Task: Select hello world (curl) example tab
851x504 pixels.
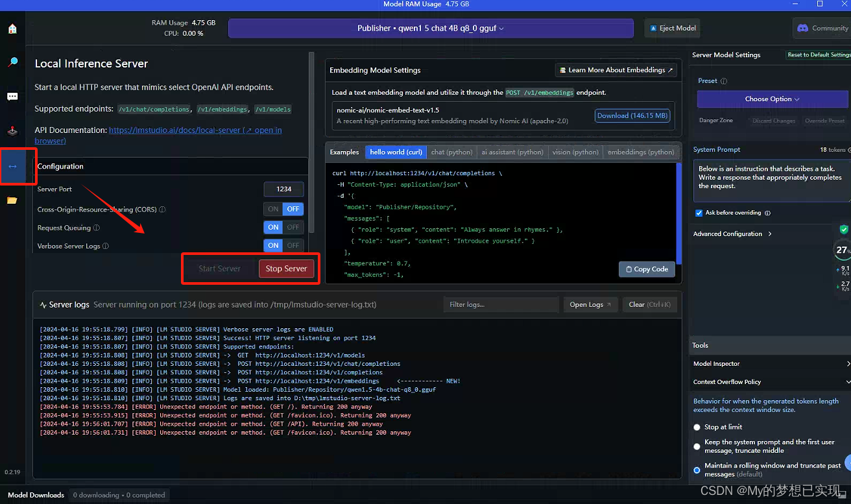Action: pos(396,152)
